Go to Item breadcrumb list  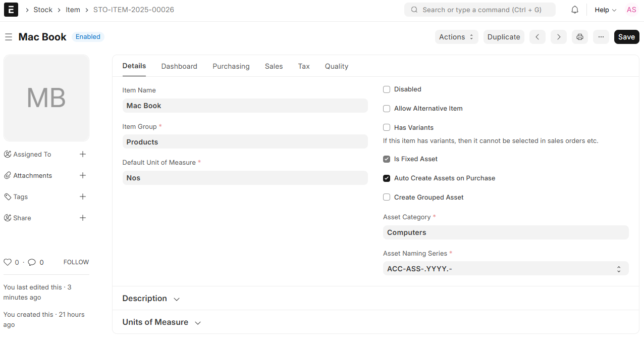(73, 10)
